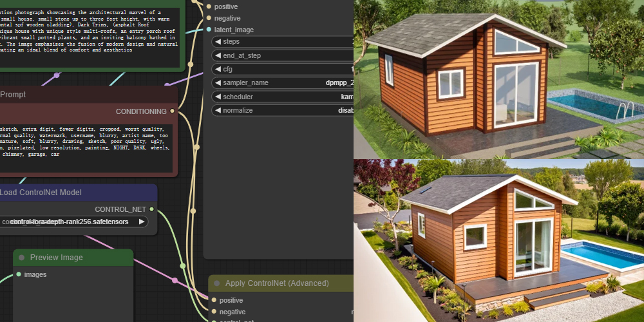The height and width of the screenshot is (322, 644).
Task: Click Apply ControlNet positive input port
Action: point(214,300)
